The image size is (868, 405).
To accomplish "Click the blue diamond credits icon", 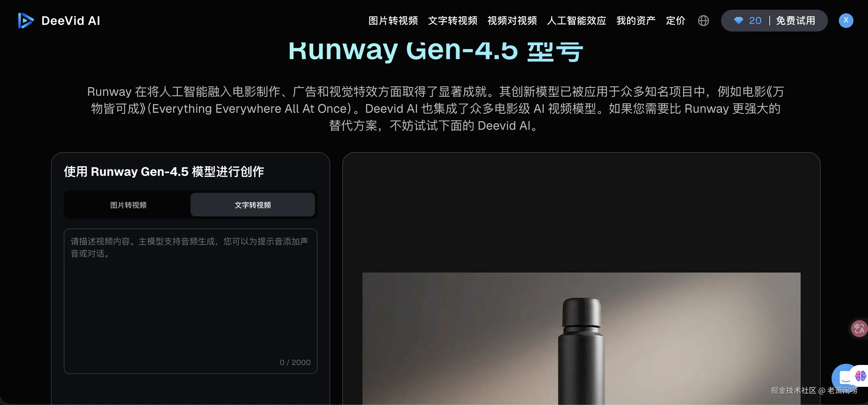I will [x=738, y=21].
